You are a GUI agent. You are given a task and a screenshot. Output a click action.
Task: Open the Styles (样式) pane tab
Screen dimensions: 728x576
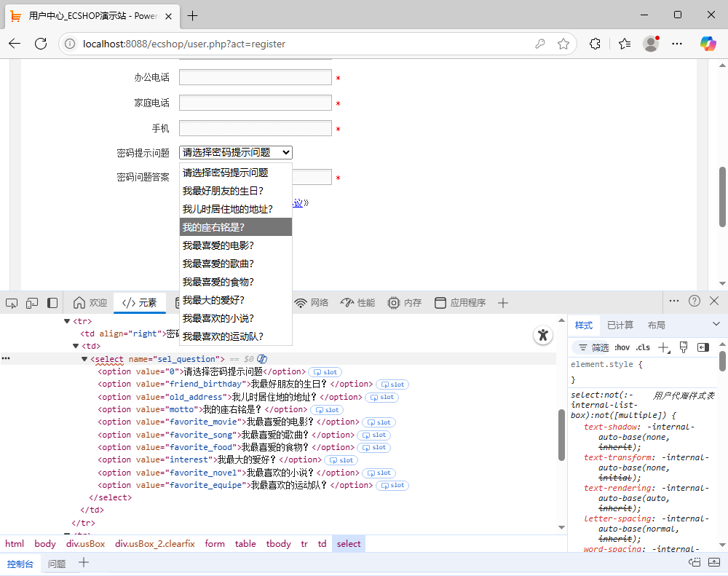click(584, 326)
